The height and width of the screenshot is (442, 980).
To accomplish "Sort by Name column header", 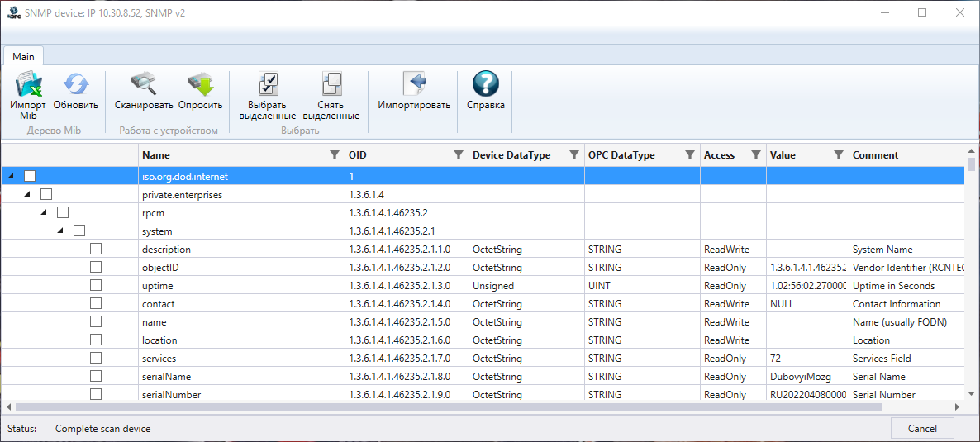I will pos(155,155).
